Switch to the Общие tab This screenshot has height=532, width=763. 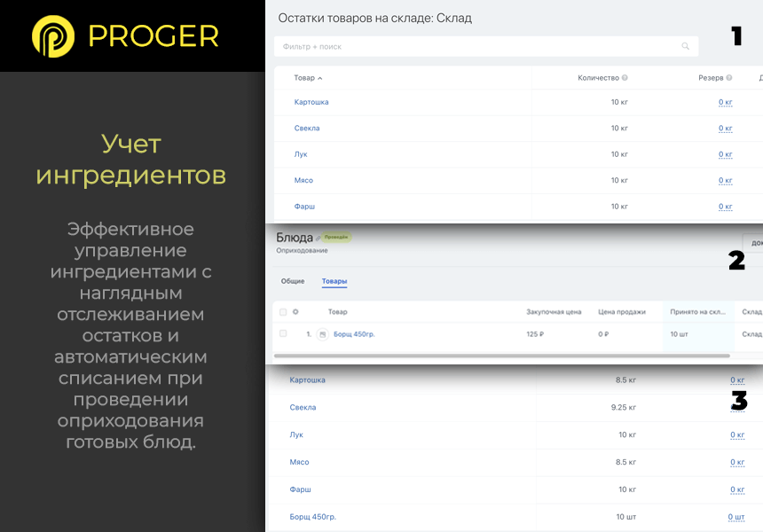pos(293,281)
